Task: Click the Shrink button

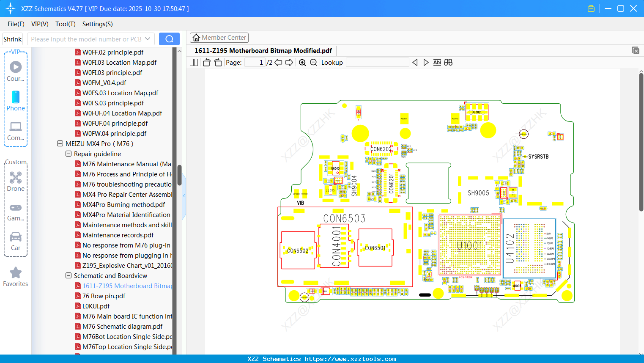Action: pyautogui.click(x=12, y=38)
